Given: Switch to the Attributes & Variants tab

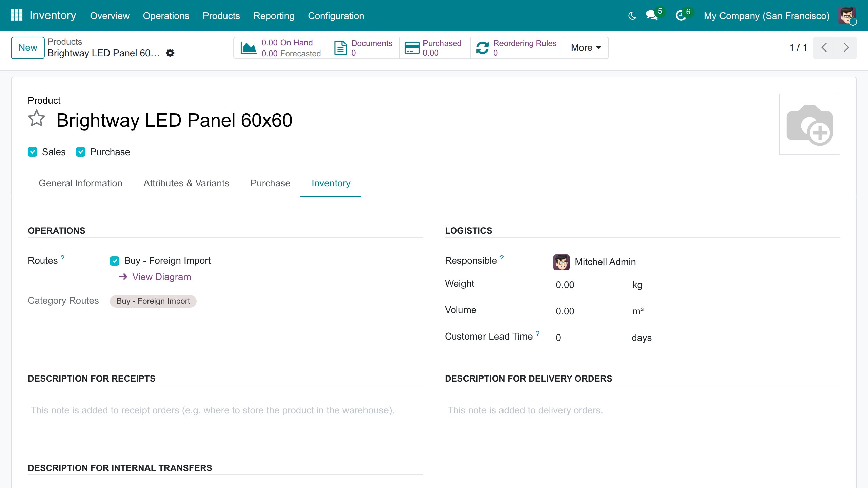Looking at the screenshot, I should click(x=186, y=183).
